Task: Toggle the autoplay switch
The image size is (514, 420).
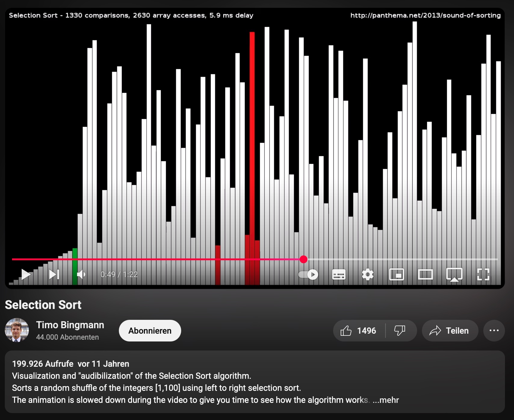Action: (x=308, y=274)
